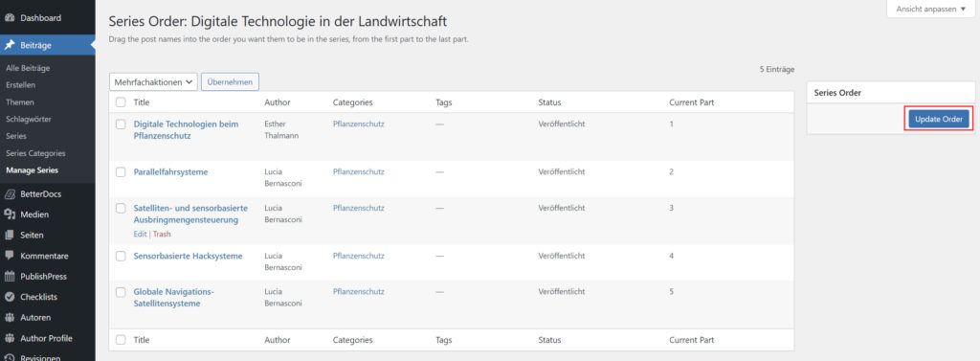Open Series submenu item
This screenshot has width=980, height=361.
point(16,136)
